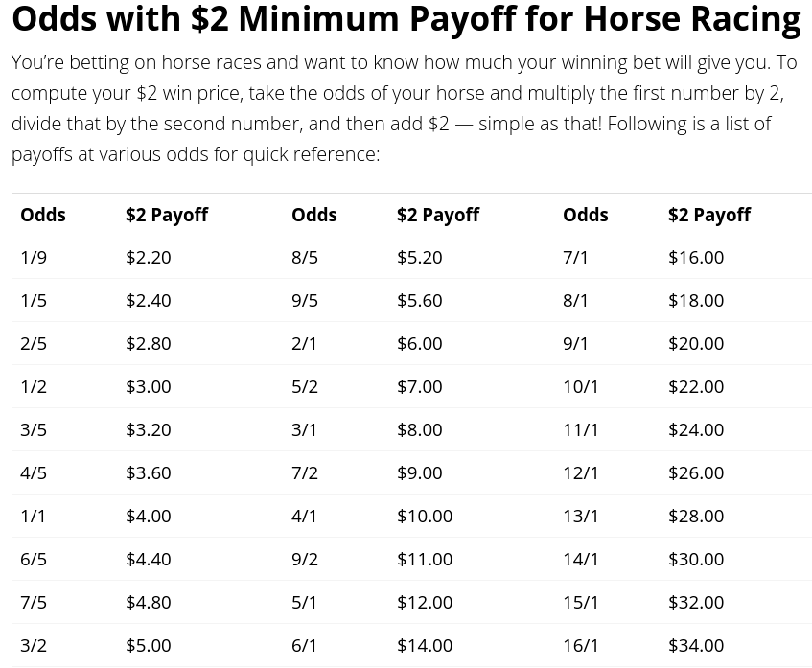This screenshot has width=812, height=668.
Task: Click the first $2 Payoff column header
Action: [x=167, y=215]
